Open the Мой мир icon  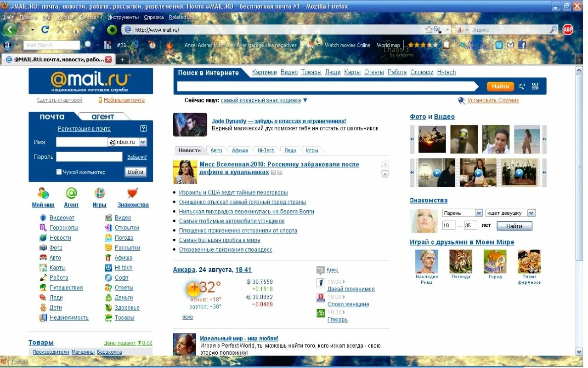click(x=43, y=193)
